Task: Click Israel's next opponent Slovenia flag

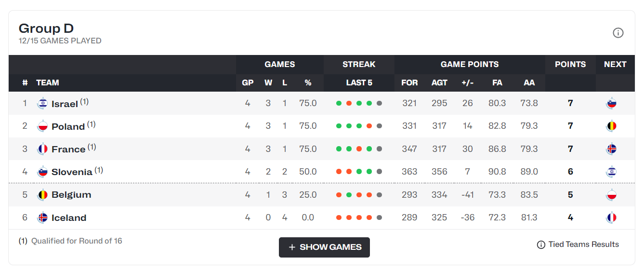Action: click(612, 103)
